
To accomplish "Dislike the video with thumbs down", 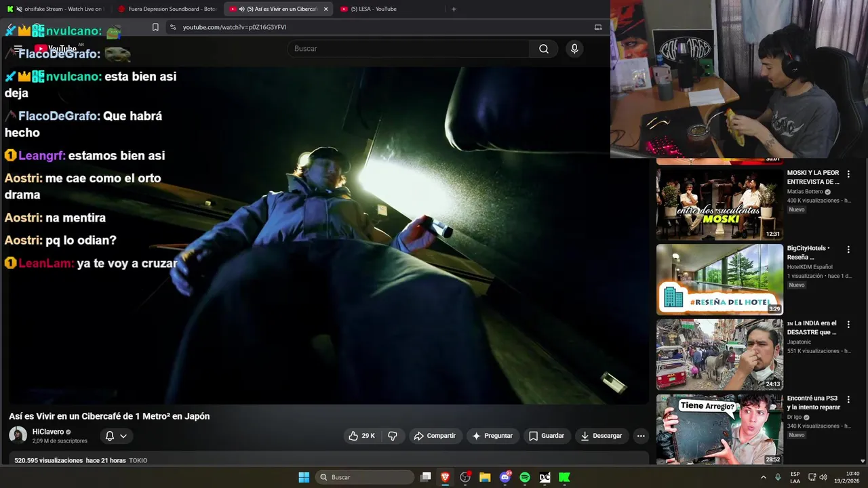I will tap(393, 436).
